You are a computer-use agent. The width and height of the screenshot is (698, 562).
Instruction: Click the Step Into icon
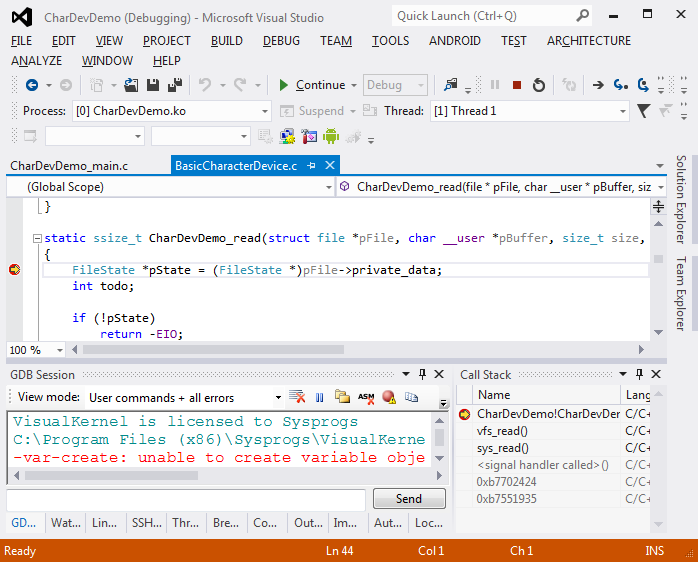coord(621,85)
